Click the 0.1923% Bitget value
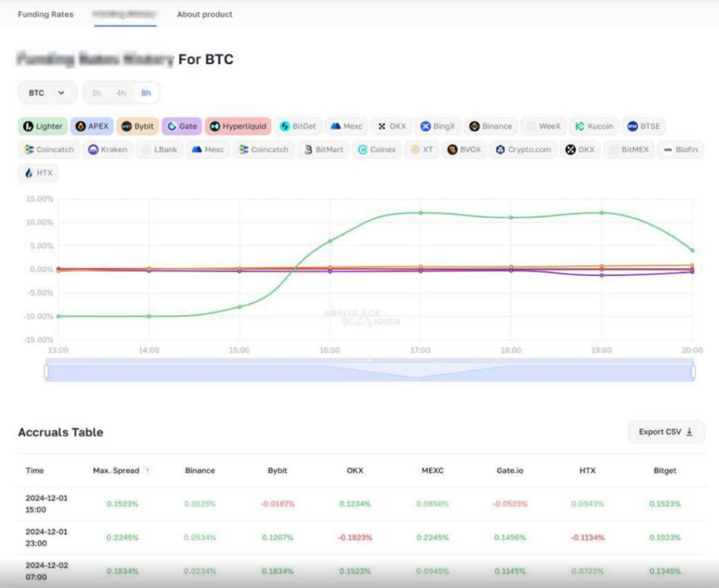719x588 pixels. (665, 538)
